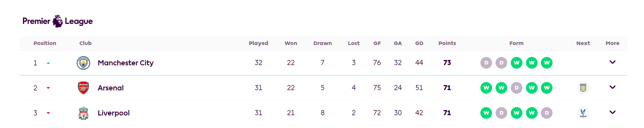This screenshot has height=128, width=644.
Task: Expand more details for Arsenal row
Action: [612, 87]
